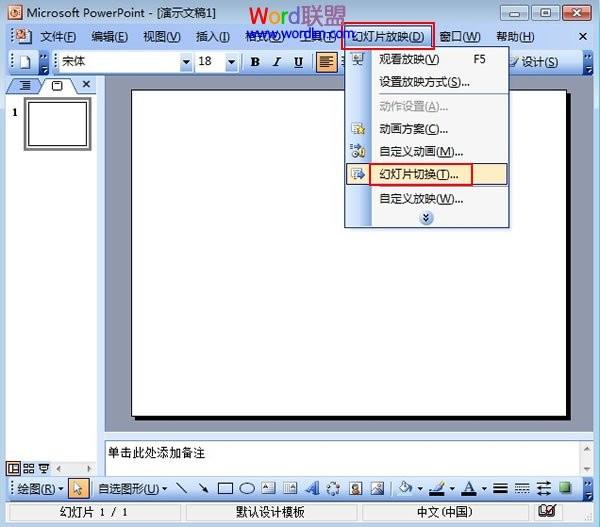
Task: Select the Arrow drawing tool
Action: click(203, 488)
